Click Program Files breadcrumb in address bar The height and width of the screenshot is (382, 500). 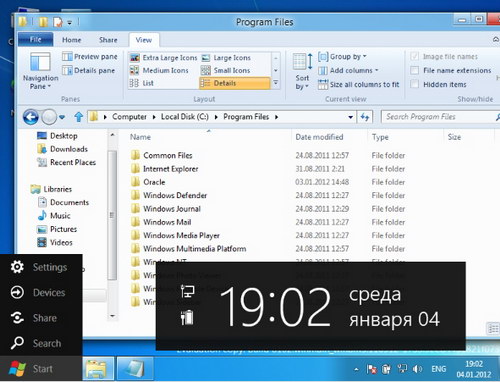246,117
